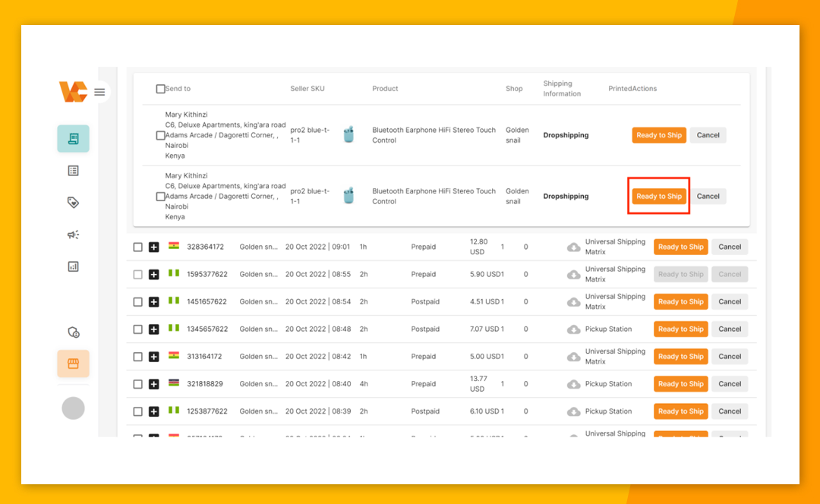Click the Seller SKU column header
Image resolution: width=820 pixels, height=504 pixels.
click(x=307, y=89)
